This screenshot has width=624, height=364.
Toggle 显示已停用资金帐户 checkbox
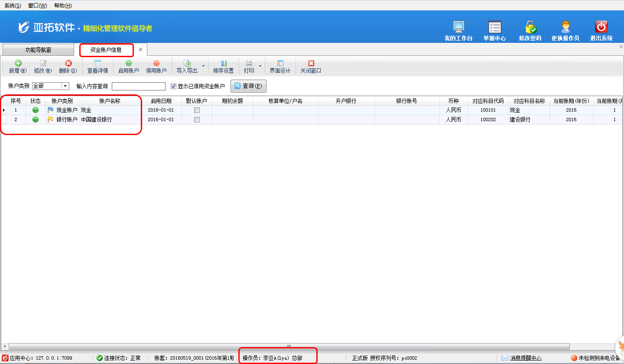tap(173, 86)
